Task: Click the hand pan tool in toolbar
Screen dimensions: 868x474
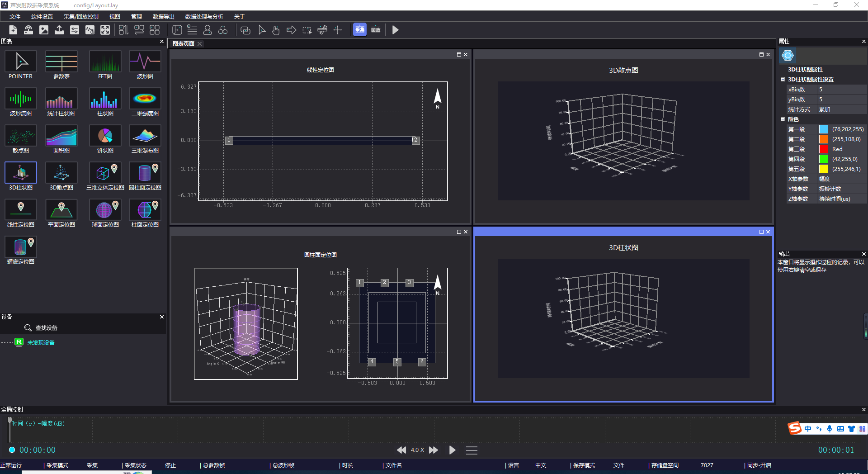Action: click(276, 30)
